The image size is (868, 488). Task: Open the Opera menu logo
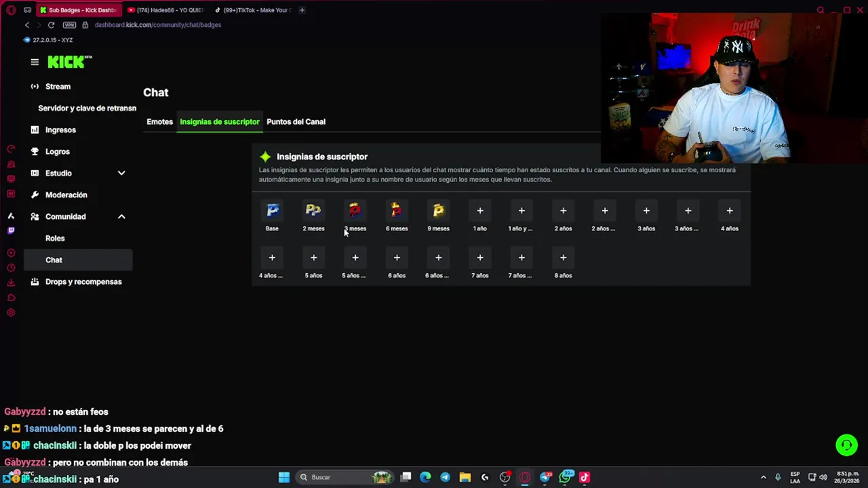tap(11, 10)
